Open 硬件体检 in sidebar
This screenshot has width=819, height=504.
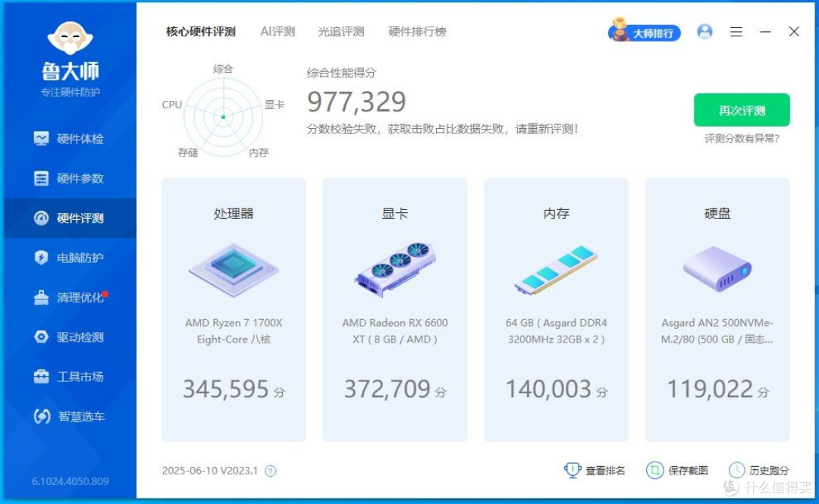pyautogui.click(x=70, y=139)
